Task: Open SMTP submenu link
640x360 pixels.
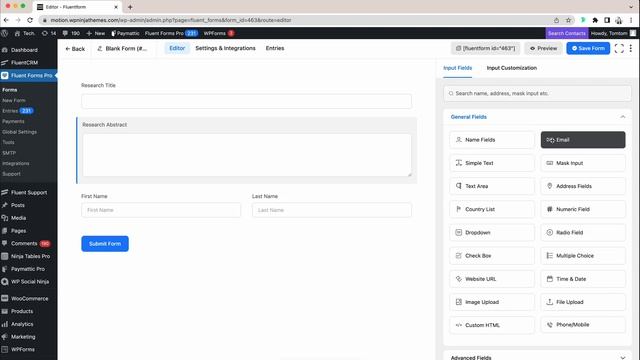Action: click(9, 153)
